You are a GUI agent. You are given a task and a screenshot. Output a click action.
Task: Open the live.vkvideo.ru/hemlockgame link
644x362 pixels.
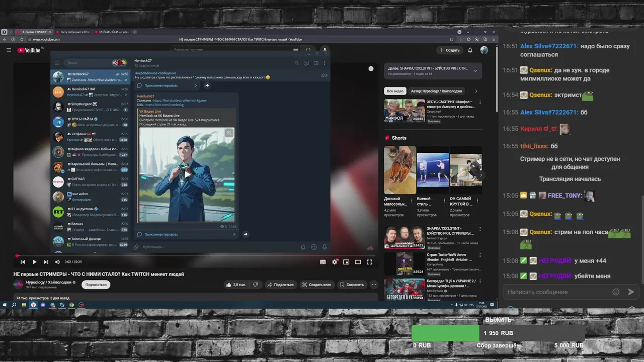tap(180, 100)
